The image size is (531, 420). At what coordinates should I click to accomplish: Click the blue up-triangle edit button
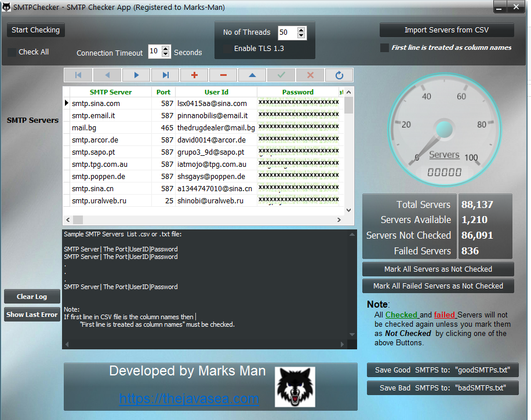coord(252,75)
